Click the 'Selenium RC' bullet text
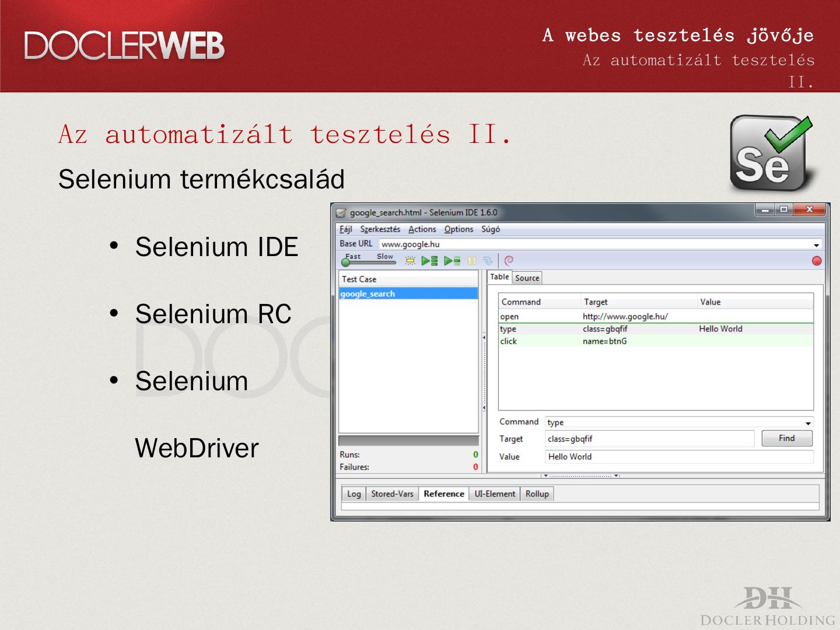 [213, 314]
